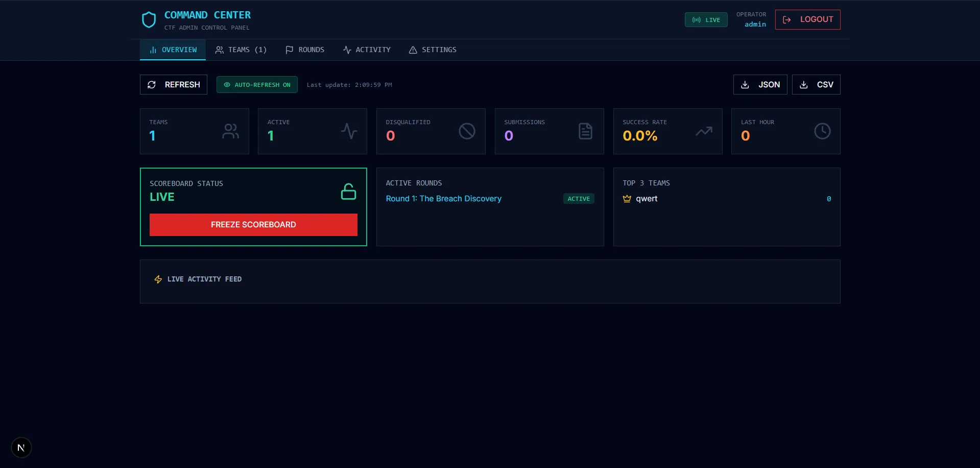980x468 pixels.
Task: Open the Rounds tab
Action: (x=305, y=50)
